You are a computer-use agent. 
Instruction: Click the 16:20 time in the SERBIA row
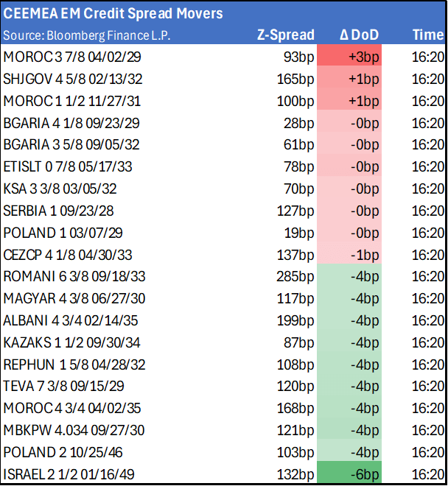(427, 211)
